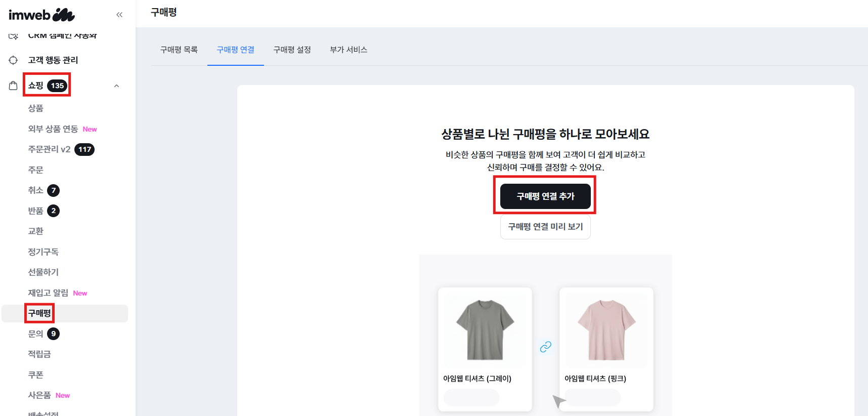Click 구매평 연결 미리 보기 button
This screenshot has height=416, width=868.
[x=545, y=227]
